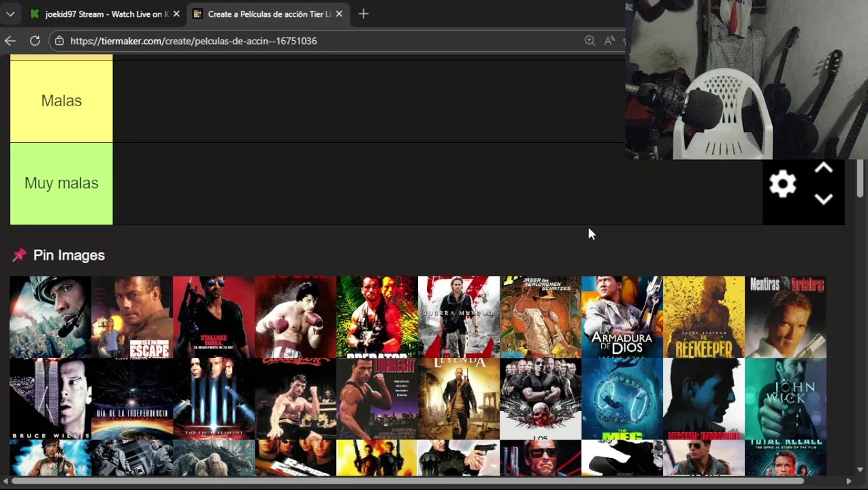
Task: Open the tab search dropdown chevron
Action: pos(10,14)
